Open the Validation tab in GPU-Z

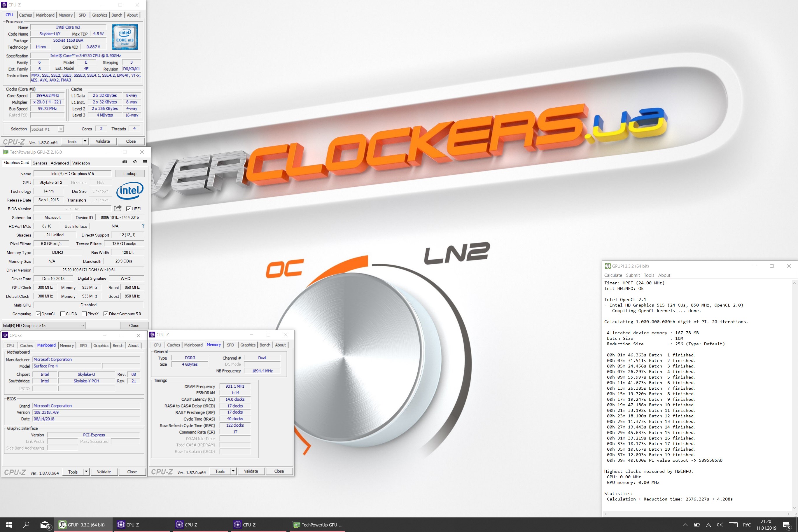(81, 163)
